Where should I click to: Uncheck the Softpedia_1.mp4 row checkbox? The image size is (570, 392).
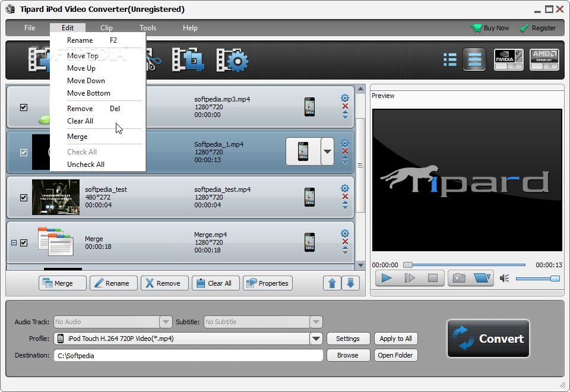click(24, 153)
